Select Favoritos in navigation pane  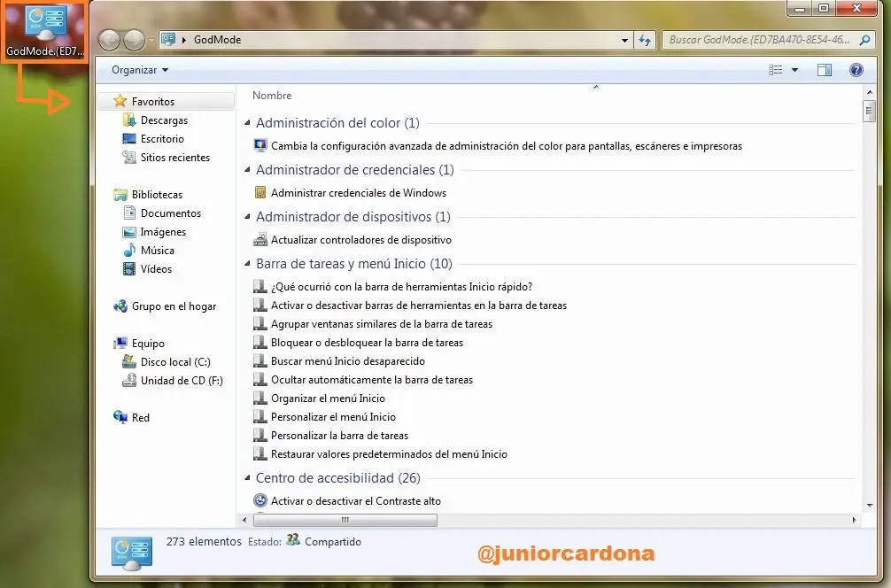167,101
